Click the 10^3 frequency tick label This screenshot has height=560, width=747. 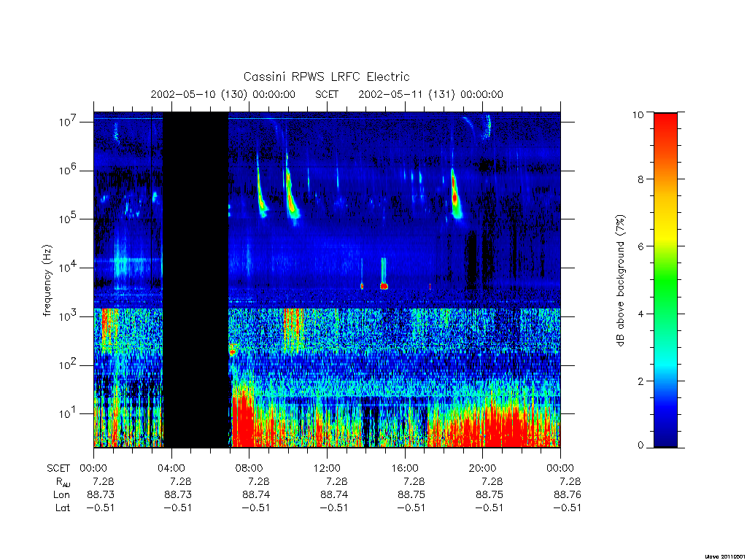[x=69, y=316]
